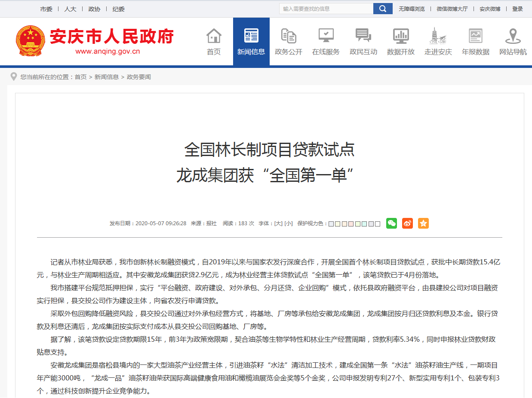Open 政务公开 navigation menu
Screen dimensions: 532x398
289,42
